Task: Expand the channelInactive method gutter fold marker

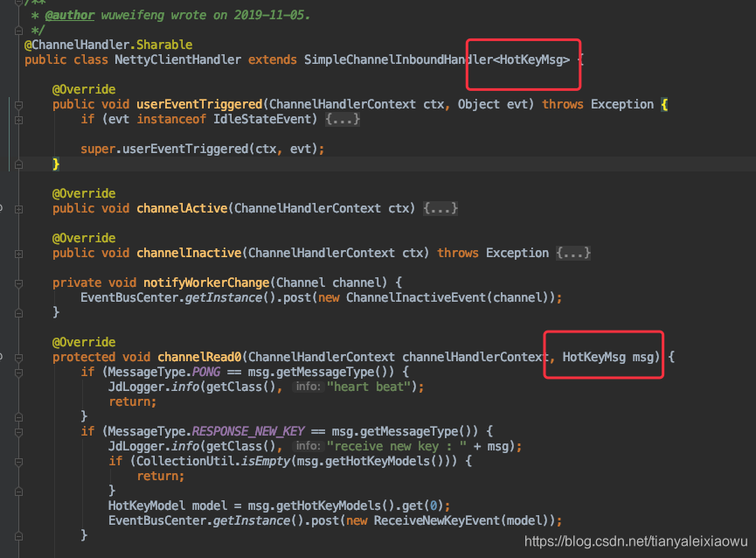Action: point(19,254)
